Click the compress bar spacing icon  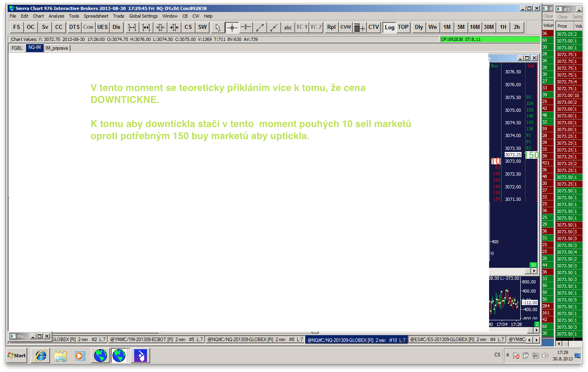coord(146,27)
